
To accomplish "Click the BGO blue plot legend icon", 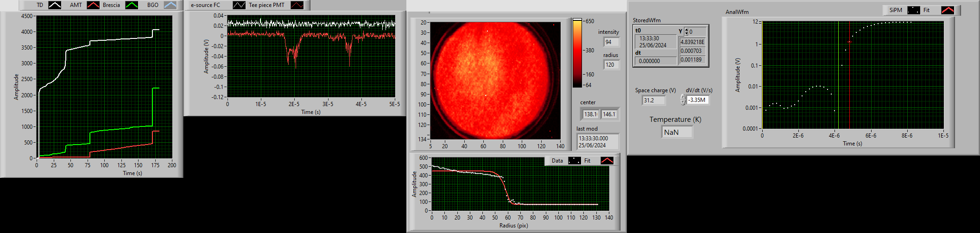I will (170, 5).
